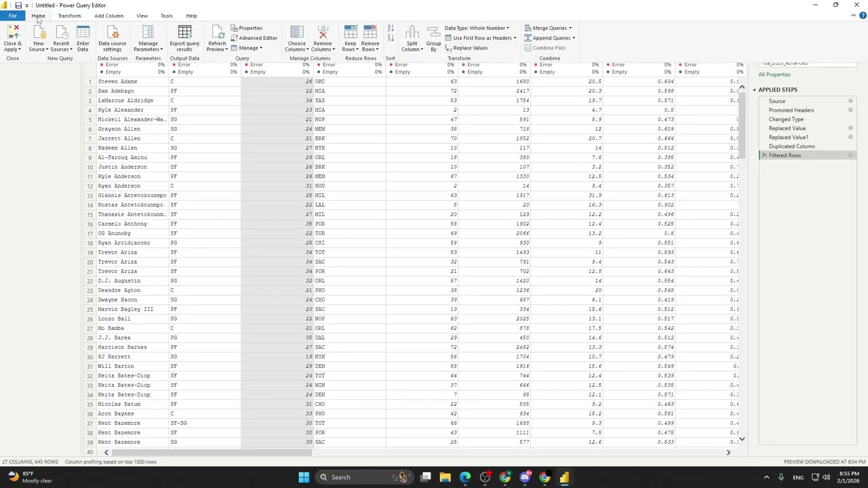Click the Group By icon
868x488 pixels.
click(x=433, y=33)
